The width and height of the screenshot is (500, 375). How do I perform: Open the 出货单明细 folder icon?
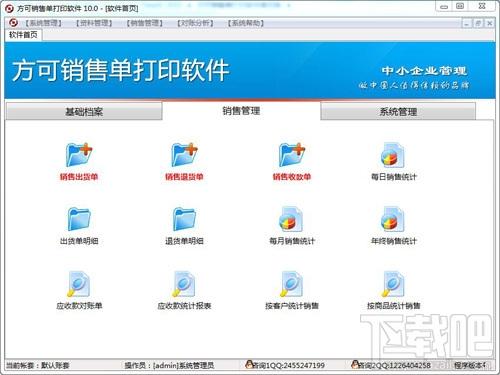pyautogui.click(x=79, y=219)
